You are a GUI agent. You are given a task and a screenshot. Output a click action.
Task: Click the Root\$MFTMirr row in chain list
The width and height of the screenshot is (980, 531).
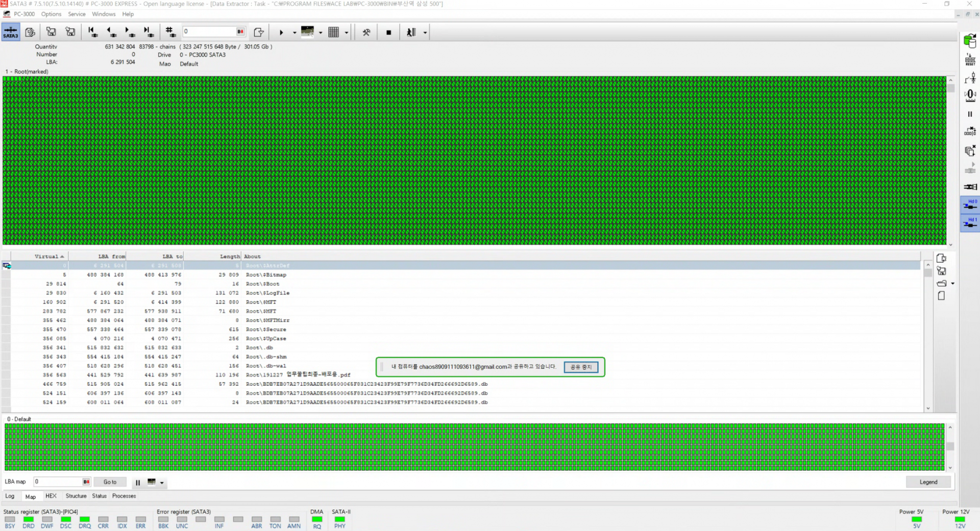[267, 320]
